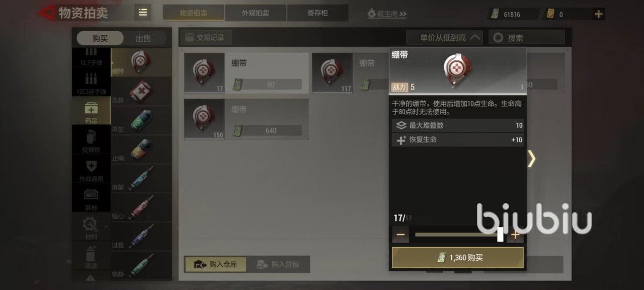Open the 单价从低到高 sort dropdown
This screenshot has height=290, width=644.
[444, 37]
